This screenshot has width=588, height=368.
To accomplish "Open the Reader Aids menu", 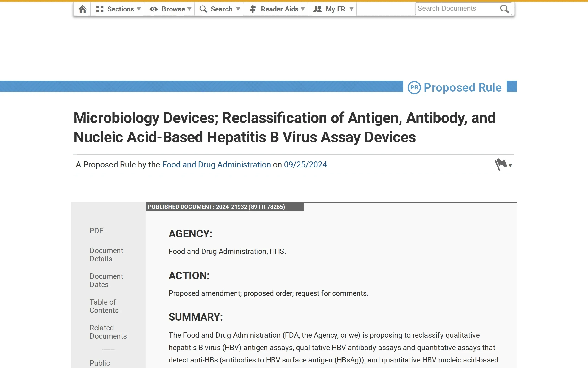I will pos(276,9).
